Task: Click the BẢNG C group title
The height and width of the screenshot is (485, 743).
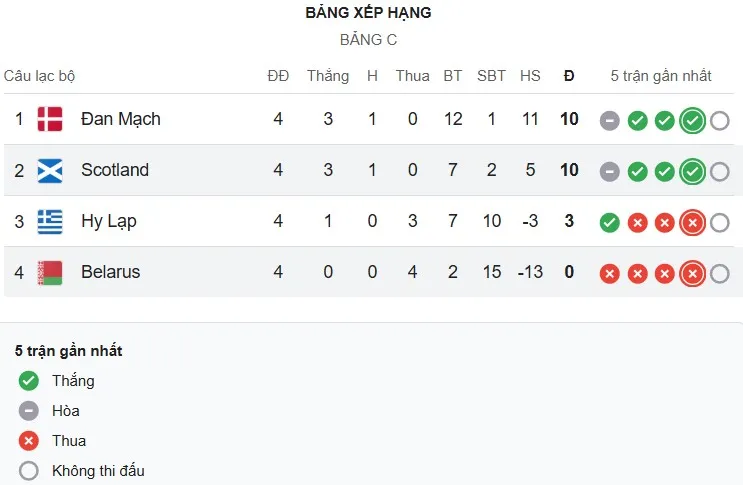Action: pos(368,40)
